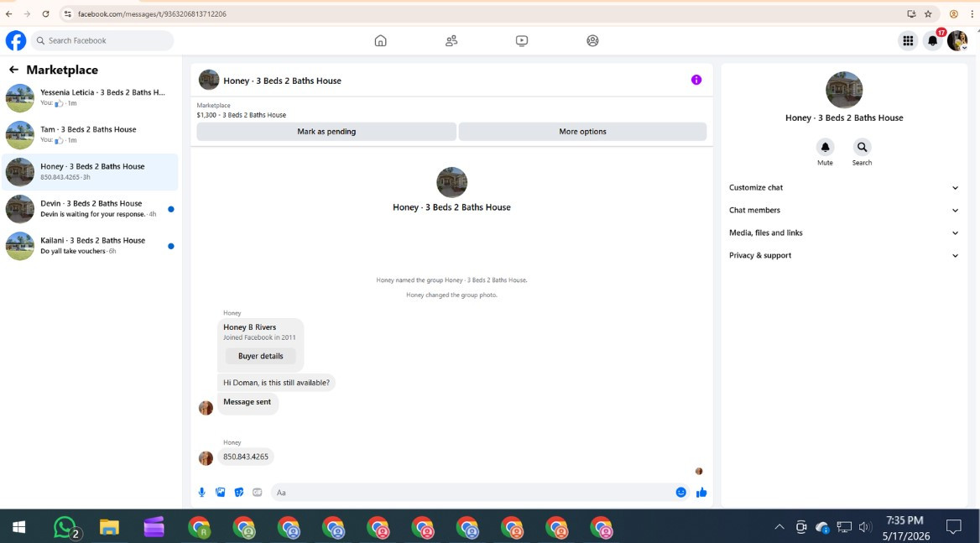Open the Friends icon in top navigation
The height and width of the screenshot is (543, 980).
pyautogui.click(x=451, y=40)
